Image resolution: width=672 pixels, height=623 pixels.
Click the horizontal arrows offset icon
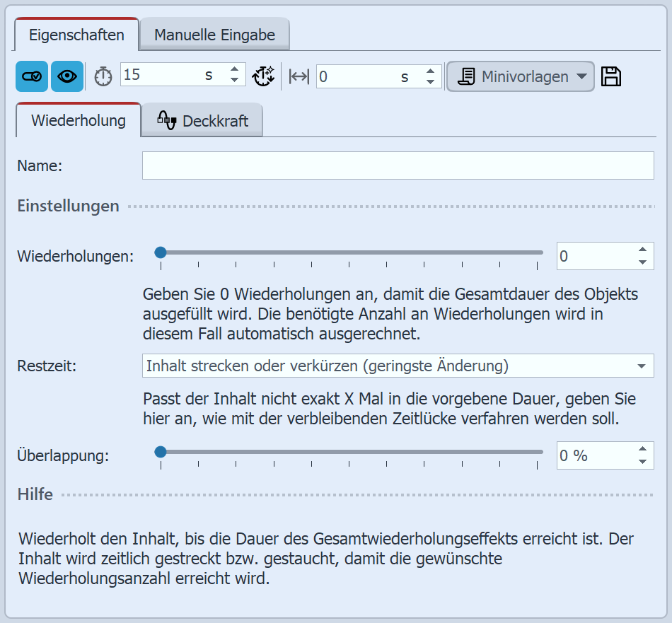297,76
